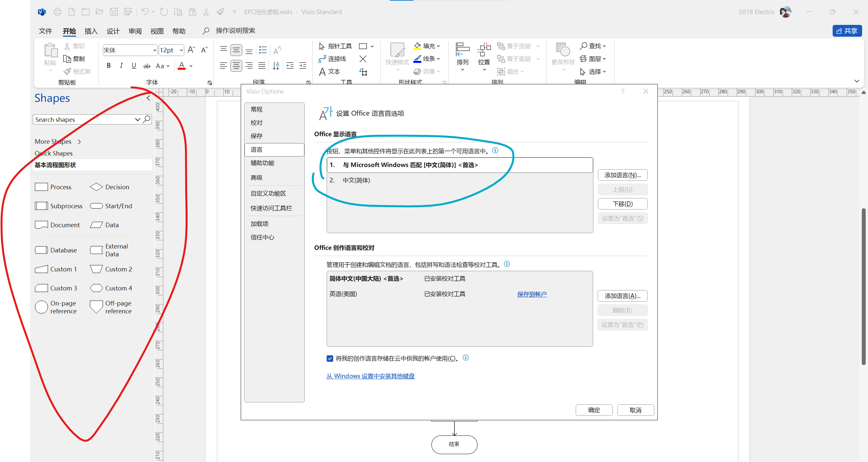Select 中文(简体) in display language list
The height and width of the screenshot is (462, 868).
[x=460, y=180]
